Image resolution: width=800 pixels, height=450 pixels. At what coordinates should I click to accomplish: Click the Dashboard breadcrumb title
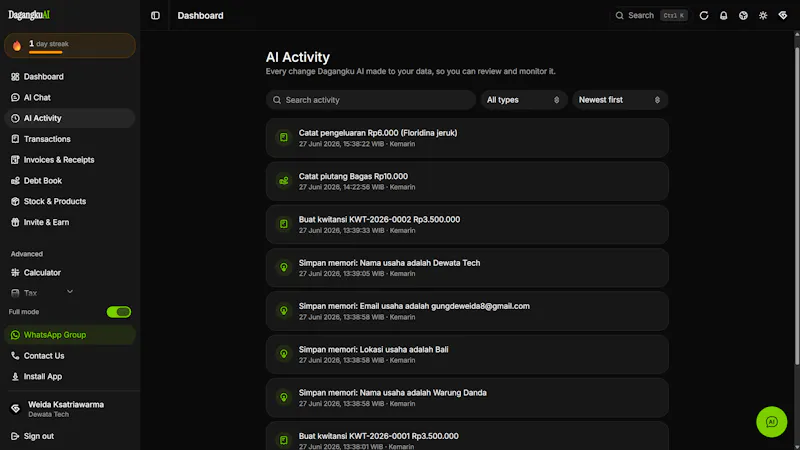pos(201,16)
